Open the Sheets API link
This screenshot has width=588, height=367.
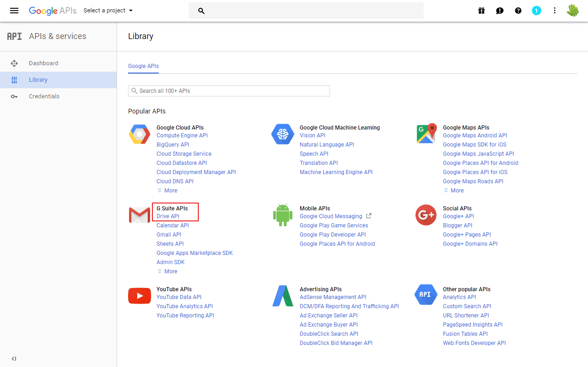[170, 244]
